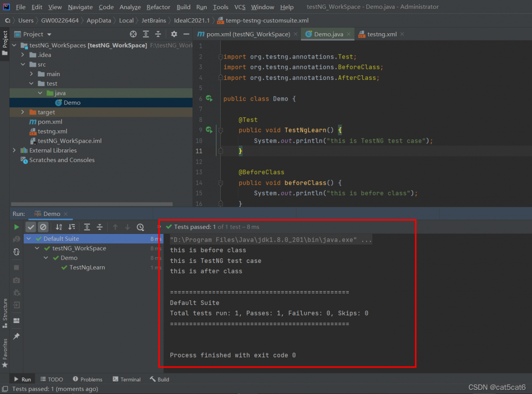Viewport: 532px width, 394px height.
Task: Expand External Libraries node
Action: pyautogui.click(x=15, y=151)
